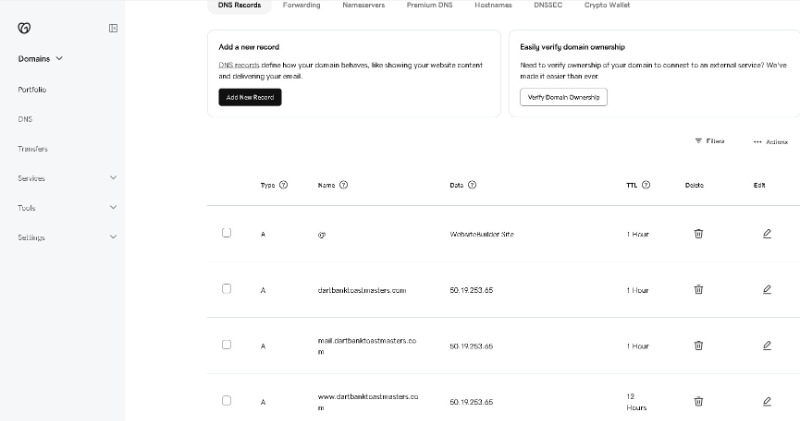This screenshot has height=421, width=800.
Task: Click the Add New Record button
Action: click(x=250, y=97)
